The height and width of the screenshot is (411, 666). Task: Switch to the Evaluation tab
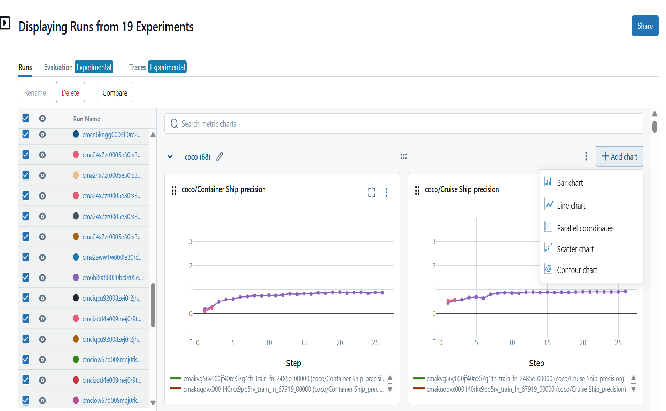(58, 66)
